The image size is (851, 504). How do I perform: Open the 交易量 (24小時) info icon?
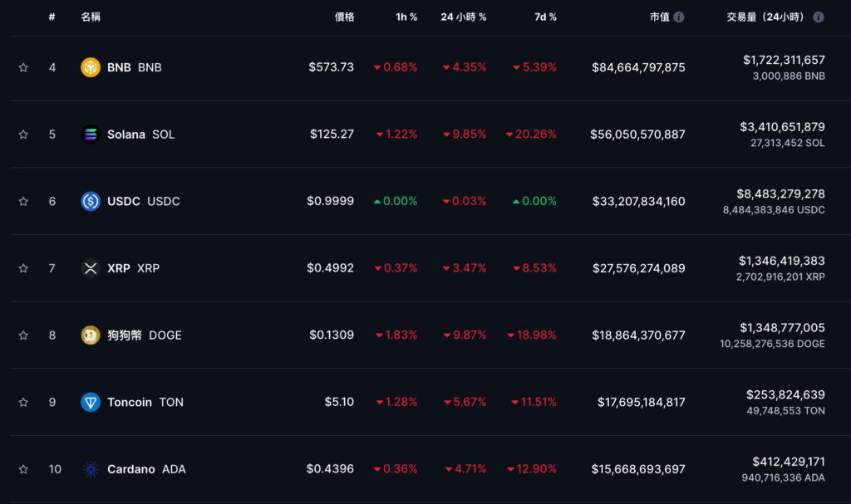(x=819, y=17)
